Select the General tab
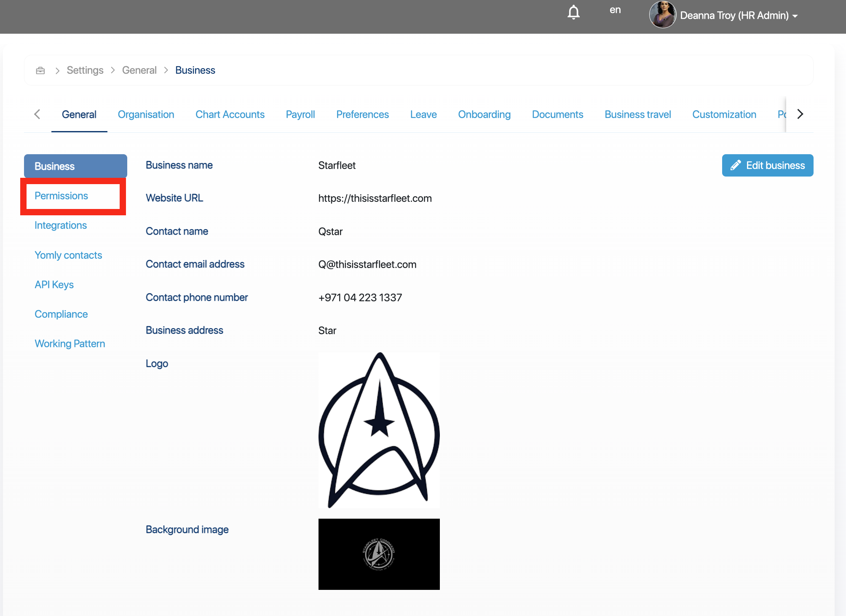Screen dimensions: 846x616 [x=79, y=115]
